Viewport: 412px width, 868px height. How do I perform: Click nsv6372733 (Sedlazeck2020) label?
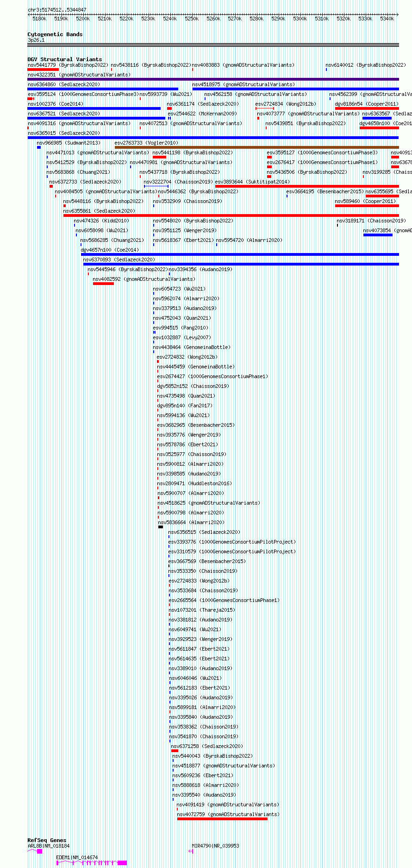pyautogui.click(x=86, y=182)
